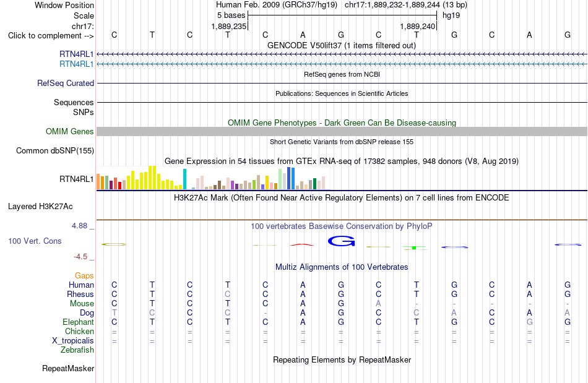The height and width of the screenshot is (383, 588).
Task: Select the Sequences track label
Action: (x=74, y=102)
